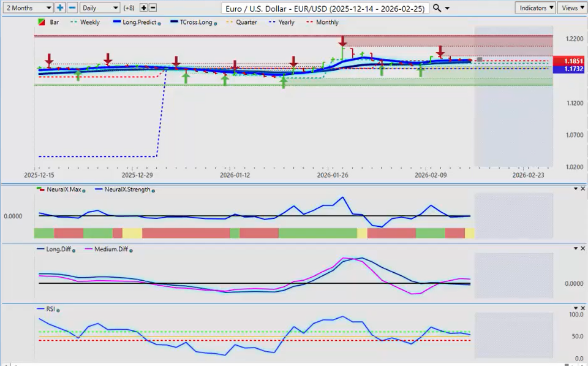Click the blue plus zoom-in button
This screenshot has height=366, width=588.
coord(60,8)
